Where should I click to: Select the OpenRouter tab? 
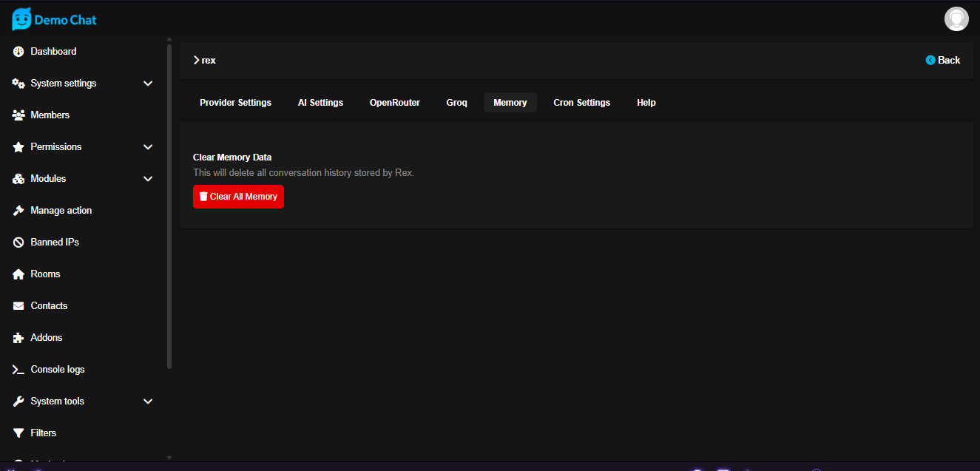394,103
